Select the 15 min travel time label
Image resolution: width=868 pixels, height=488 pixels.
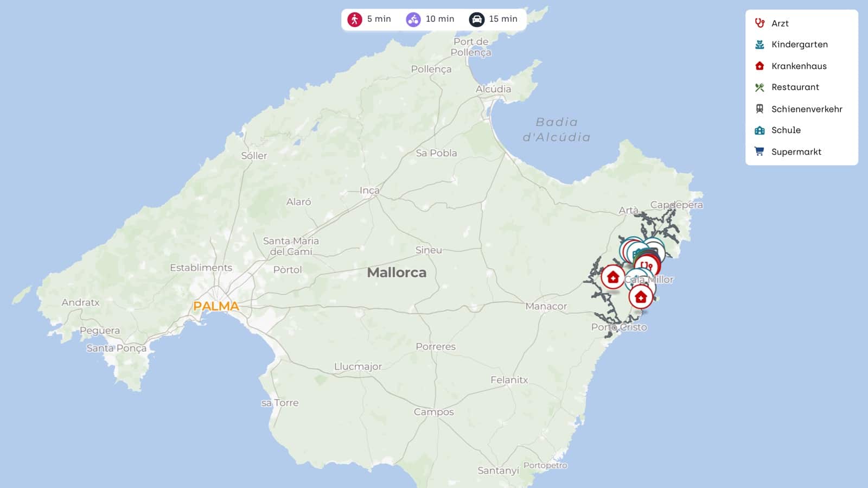[x=503, y=19]
